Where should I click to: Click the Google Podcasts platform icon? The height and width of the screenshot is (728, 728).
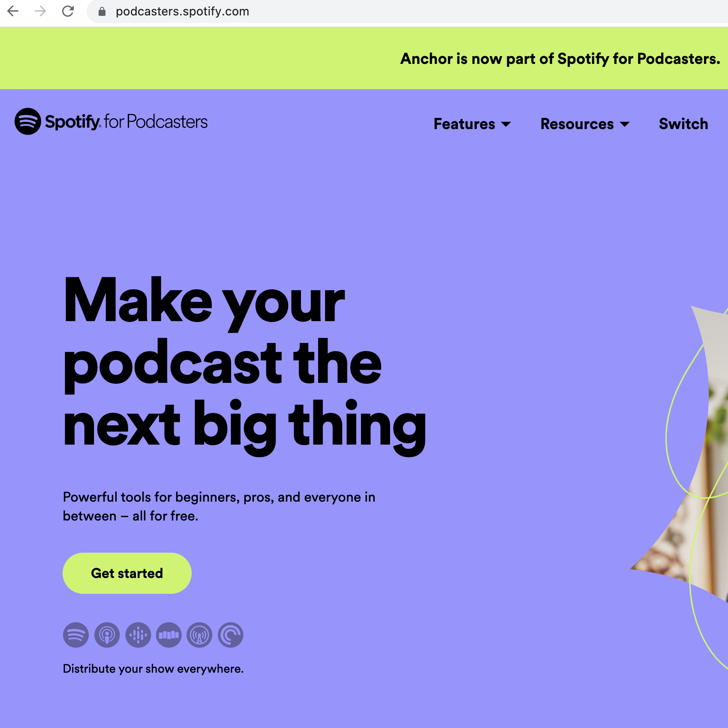[138, 635]
